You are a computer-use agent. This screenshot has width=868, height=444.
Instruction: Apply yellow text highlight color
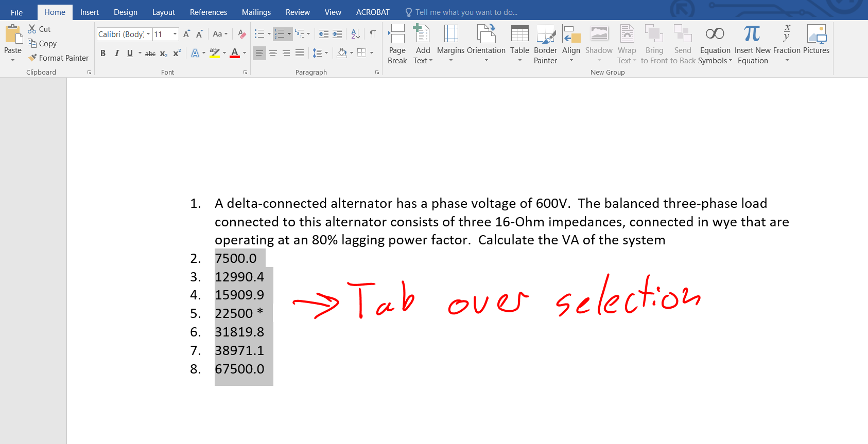click(215, 53)
